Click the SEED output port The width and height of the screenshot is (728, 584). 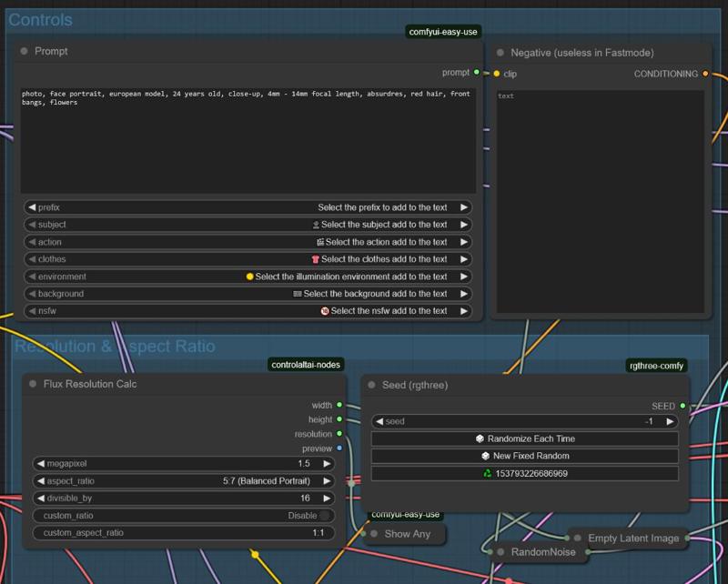[682, 406]
